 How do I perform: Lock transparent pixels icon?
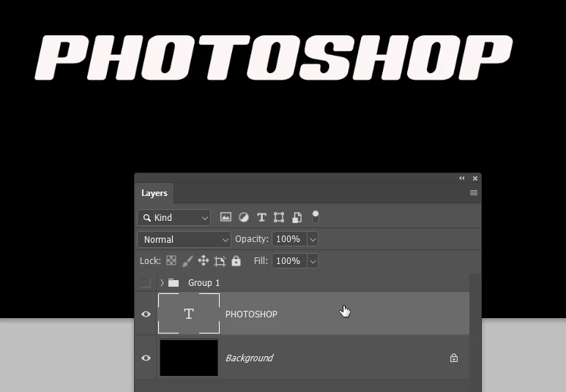171,260
